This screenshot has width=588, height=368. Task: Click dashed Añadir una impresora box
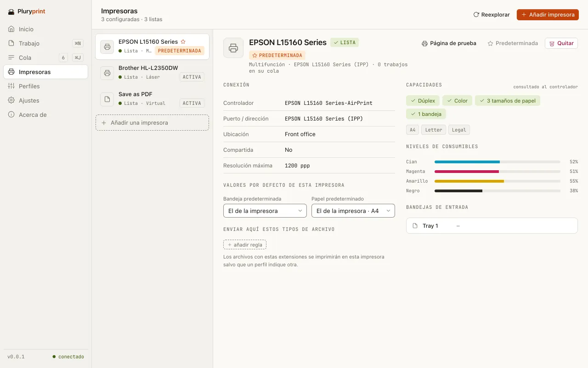[x=152, y=123]
